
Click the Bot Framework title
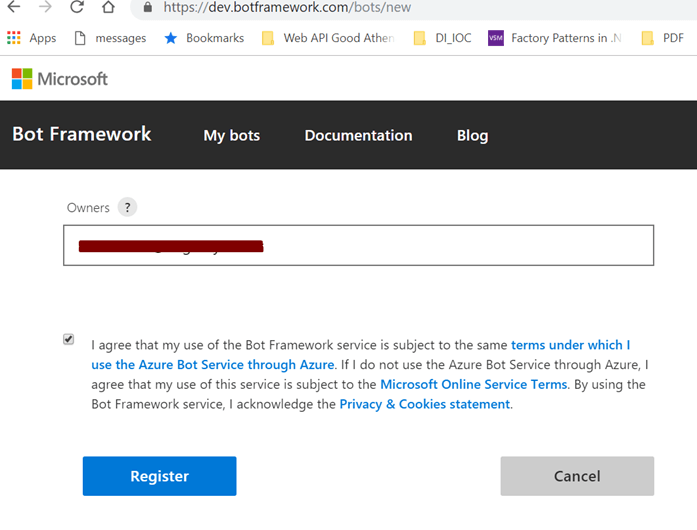click(82, 134)
